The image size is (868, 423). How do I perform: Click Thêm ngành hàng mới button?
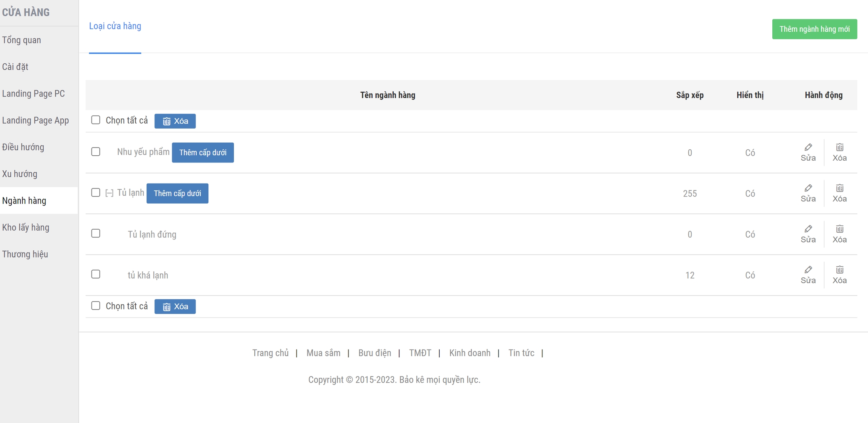pos(814,29)
